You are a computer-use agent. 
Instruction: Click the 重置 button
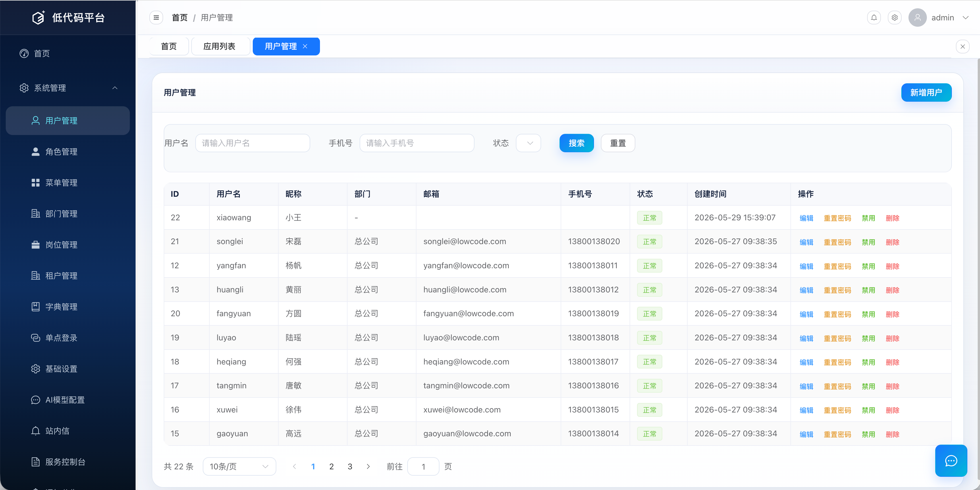click(618, 143)
